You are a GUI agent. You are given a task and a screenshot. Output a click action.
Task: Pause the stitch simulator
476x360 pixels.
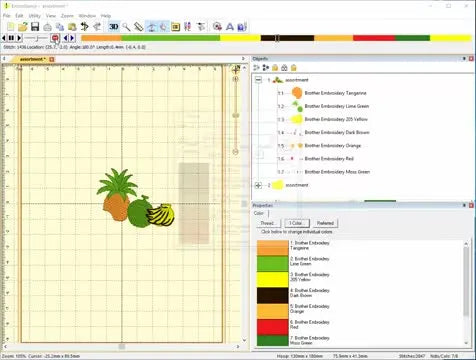[11, 38]
